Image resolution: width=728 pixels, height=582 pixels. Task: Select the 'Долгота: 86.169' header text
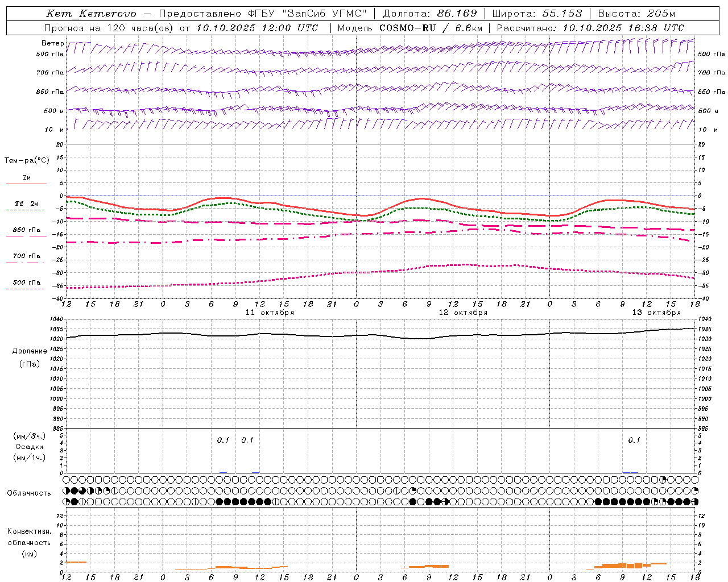430,14
